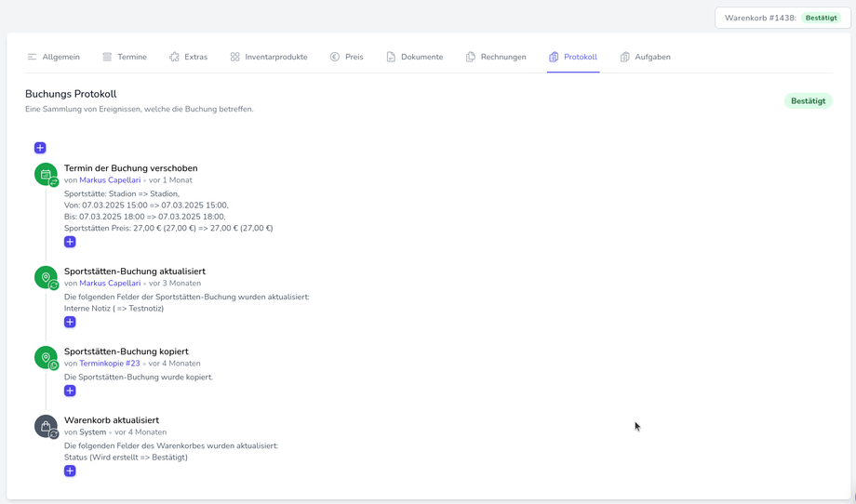
Task: Click the gray shopping bag icon for Warenkorb
Action: [x=46, y=426]
